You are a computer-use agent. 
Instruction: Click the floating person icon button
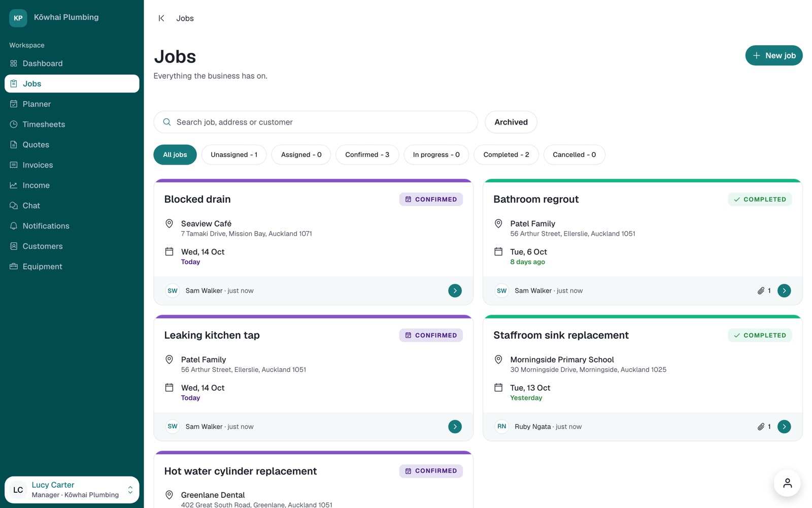(787, 483)
